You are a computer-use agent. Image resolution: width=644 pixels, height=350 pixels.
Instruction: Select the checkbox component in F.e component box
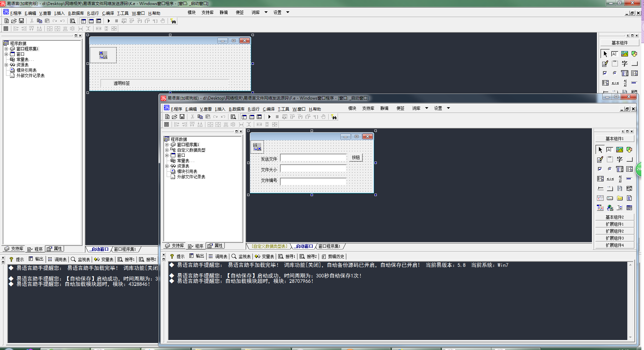[600, 169]
